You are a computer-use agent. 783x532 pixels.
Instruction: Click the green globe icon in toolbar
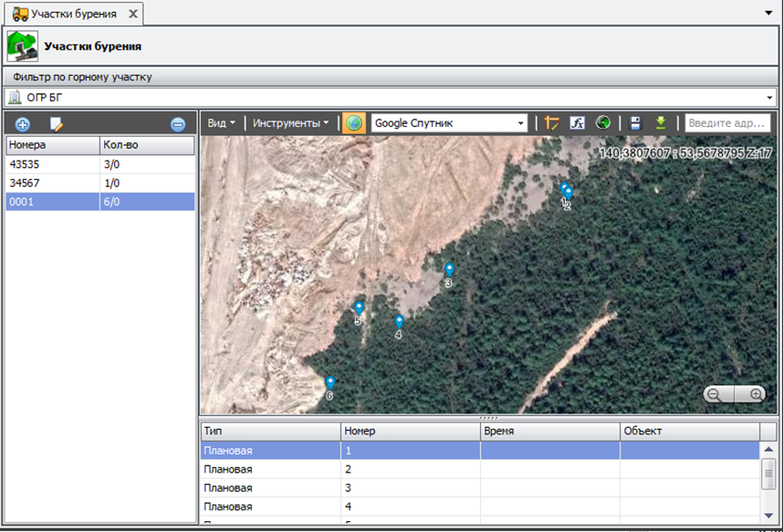[602, 123]
